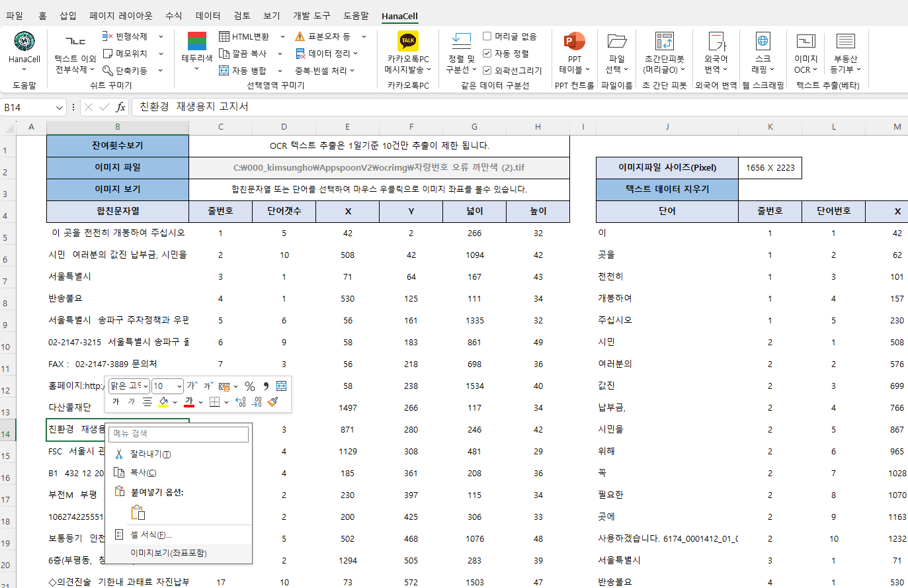Click the 스크래핑 globe icon
Screen dimensions: 908x588
click(x=763, y=41)
